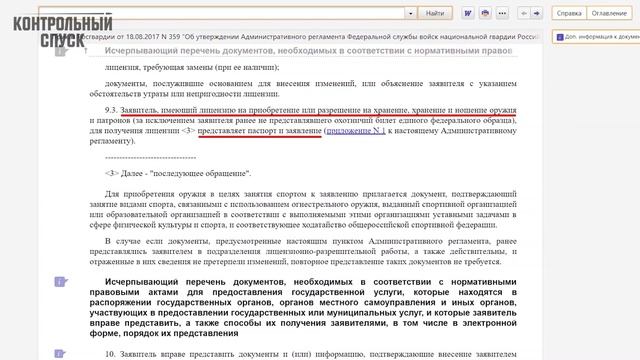Click the paragraph starting Для приобретения оружия

[x=303, y=209]
